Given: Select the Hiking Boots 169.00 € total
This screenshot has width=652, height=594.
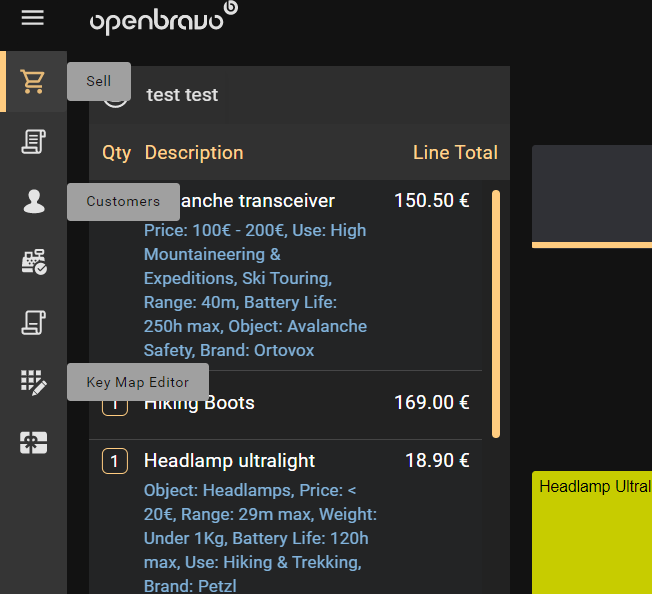Looking at the screenshot, I should tap(431, 403).
